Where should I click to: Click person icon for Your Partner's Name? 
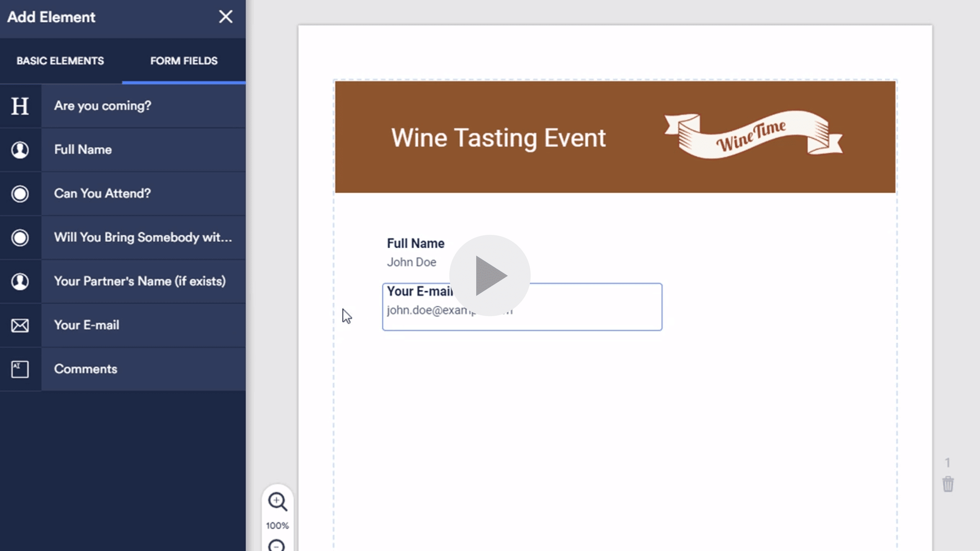20,281
